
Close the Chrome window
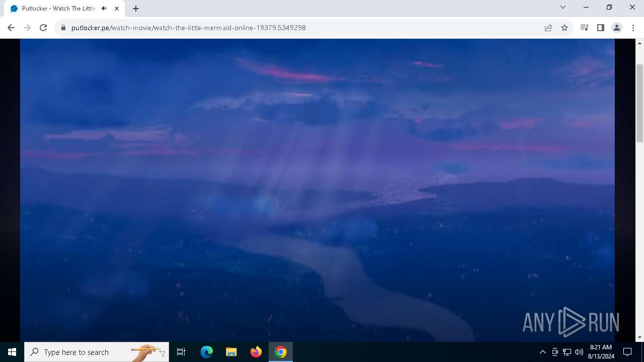[632, 8]
